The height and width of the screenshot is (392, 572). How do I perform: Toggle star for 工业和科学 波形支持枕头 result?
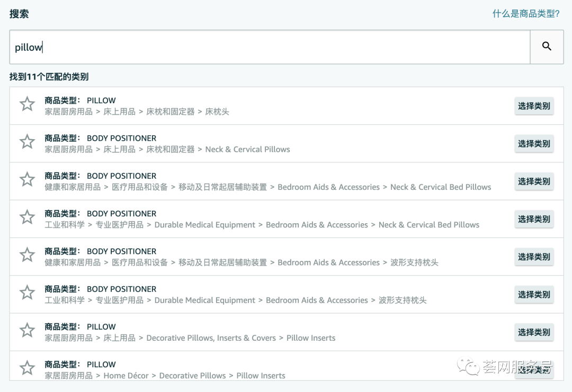pos(27,293)
